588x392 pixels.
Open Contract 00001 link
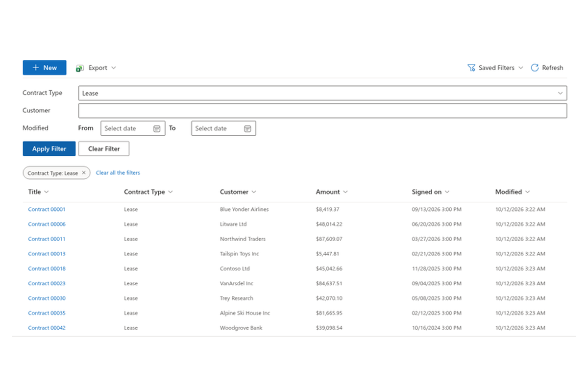coord(47,210)
